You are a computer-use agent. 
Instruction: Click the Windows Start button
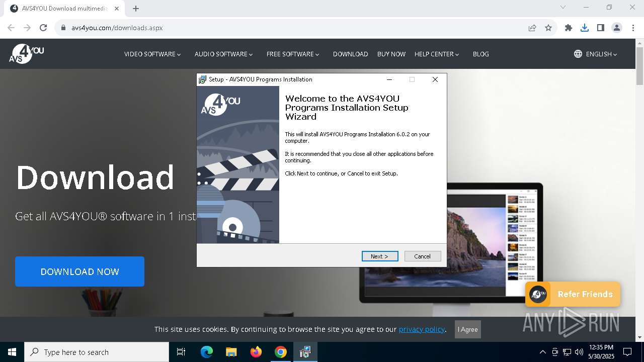coord(12,352)
